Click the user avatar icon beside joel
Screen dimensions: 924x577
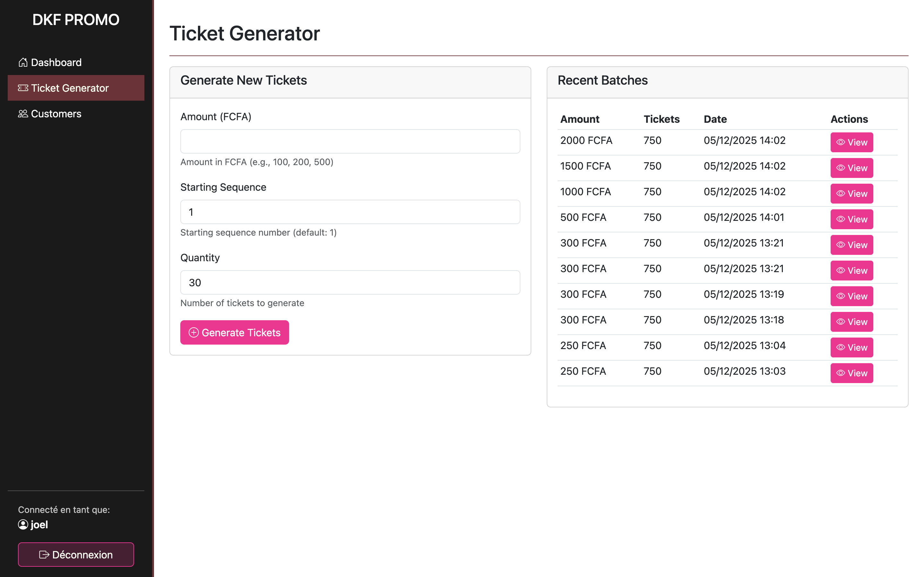coord(23,525)
